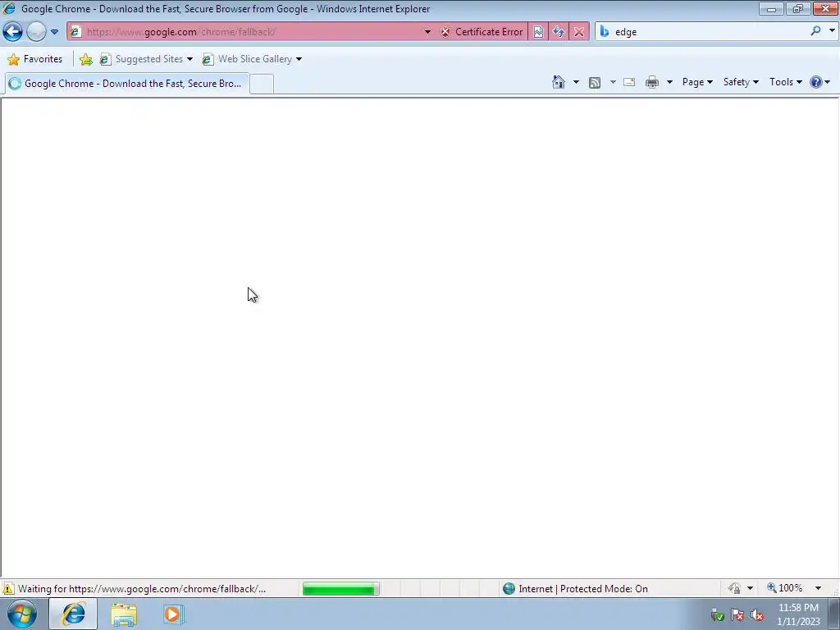This screenshot has width=840, height=630.
Task: Click the Show desktop strip
Action: 834,614
